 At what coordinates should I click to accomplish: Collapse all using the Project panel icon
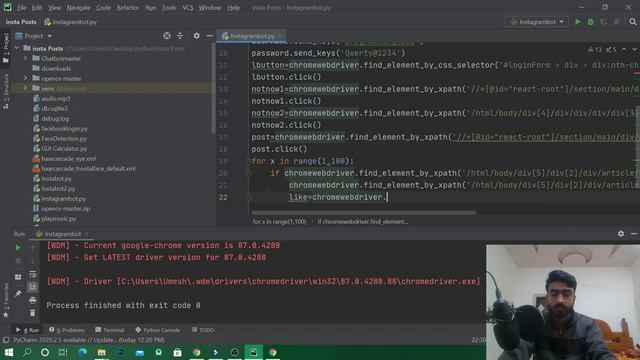coord(180,36)
